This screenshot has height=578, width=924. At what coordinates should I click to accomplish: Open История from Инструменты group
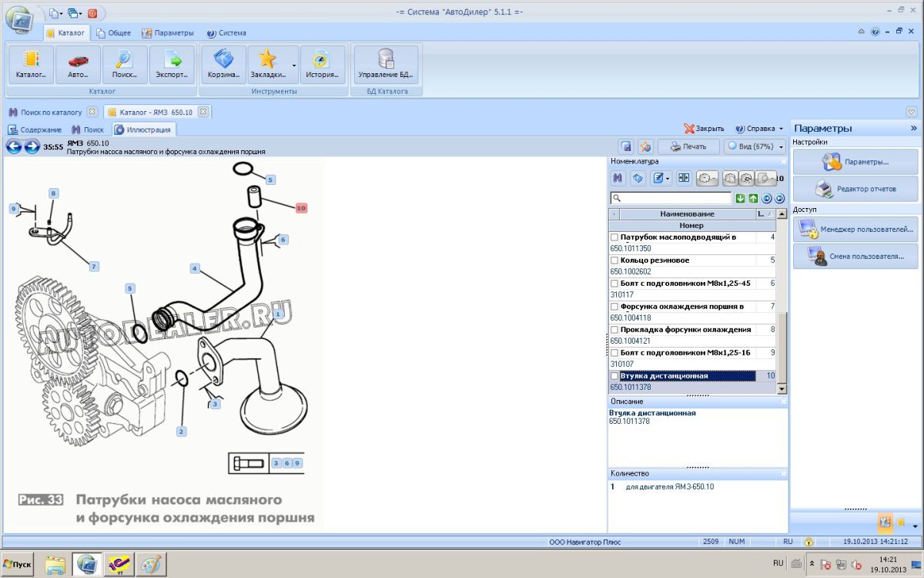322,65
